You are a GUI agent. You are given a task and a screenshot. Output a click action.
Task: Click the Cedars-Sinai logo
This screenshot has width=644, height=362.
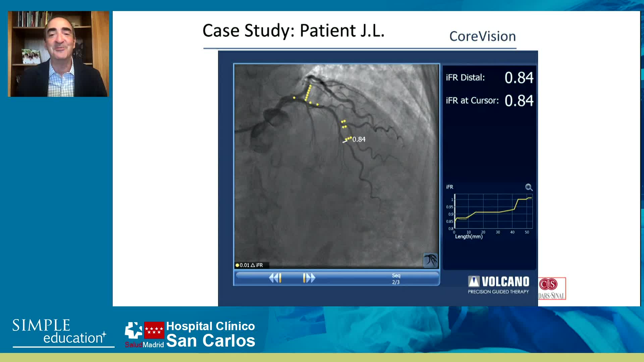(x=552, y=288)
